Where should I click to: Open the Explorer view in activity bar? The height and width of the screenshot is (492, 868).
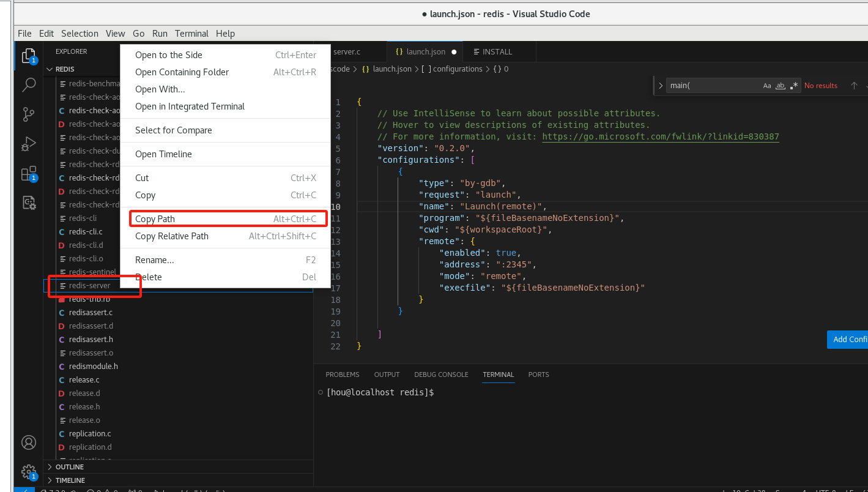point(29,56)
